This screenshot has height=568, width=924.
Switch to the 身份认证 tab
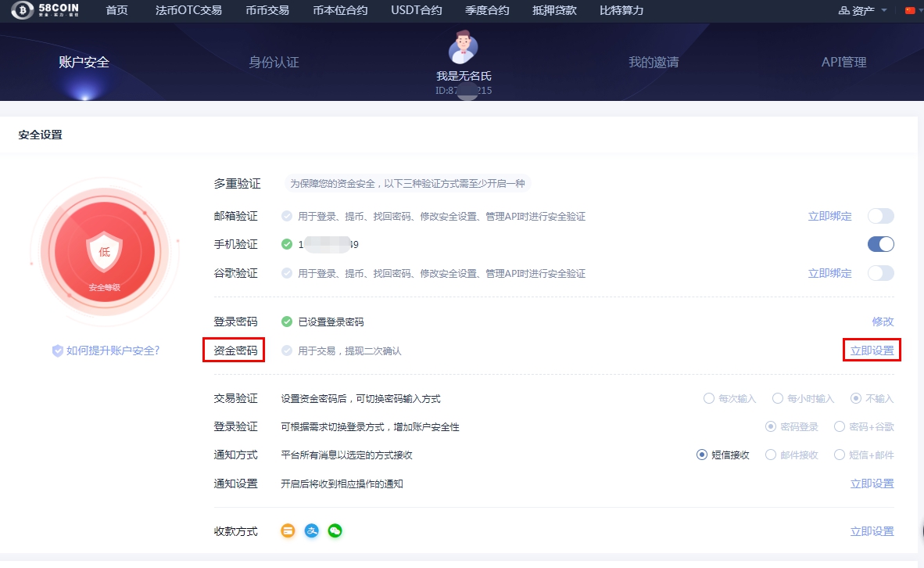click(x=274, y=63)
